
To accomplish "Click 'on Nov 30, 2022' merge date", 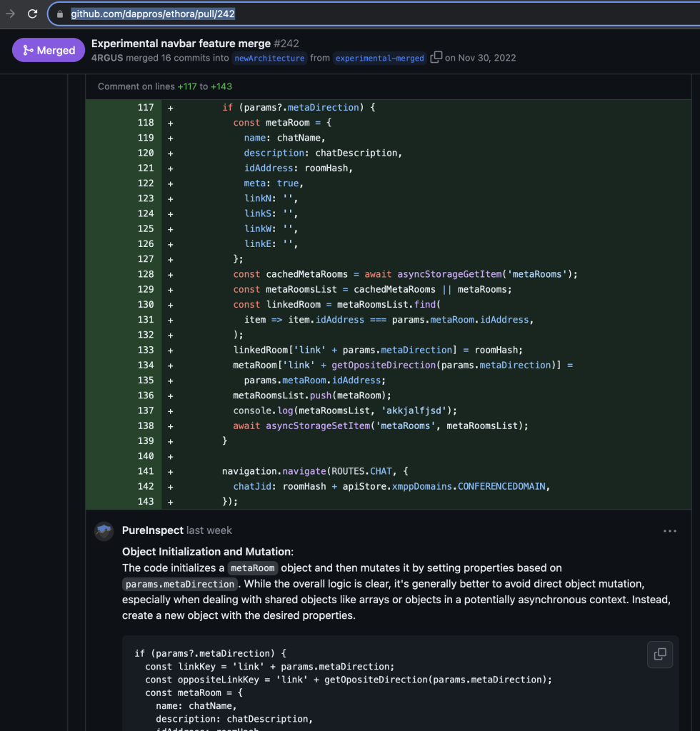I will click(x=480, y=58).
